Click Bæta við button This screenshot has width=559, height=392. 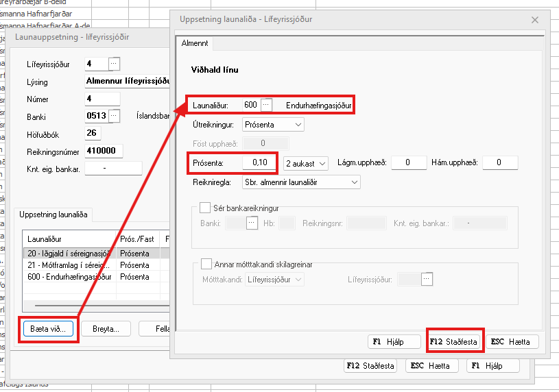[48, 328]
